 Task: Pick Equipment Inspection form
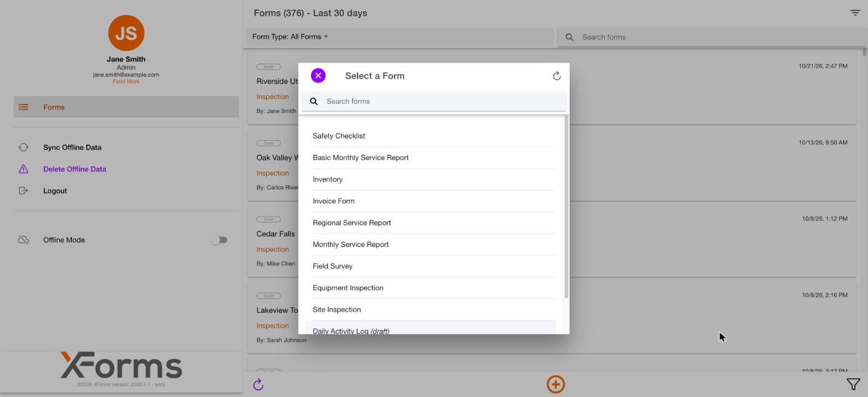[434, 288]
